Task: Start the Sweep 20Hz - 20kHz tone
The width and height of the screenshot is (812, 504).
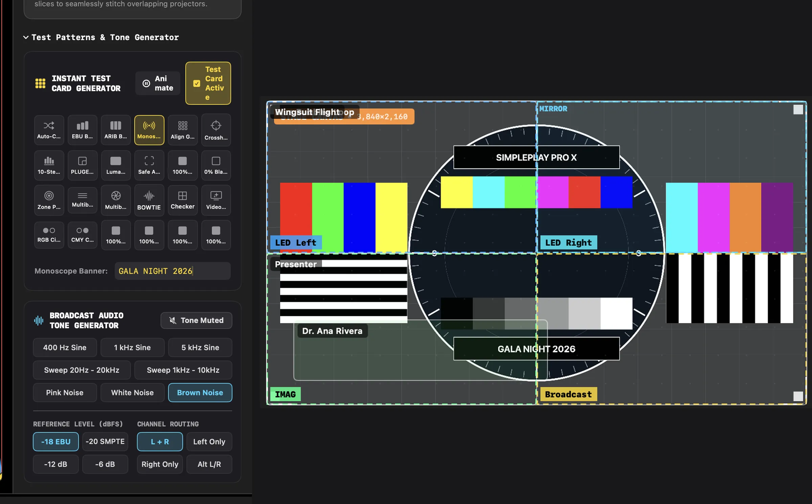Action: 82,370
